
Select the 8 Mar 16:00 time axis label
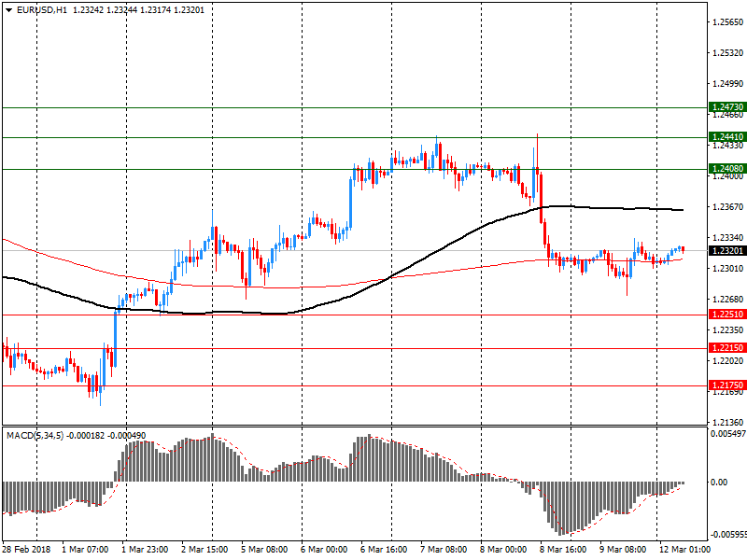point(563,550)
